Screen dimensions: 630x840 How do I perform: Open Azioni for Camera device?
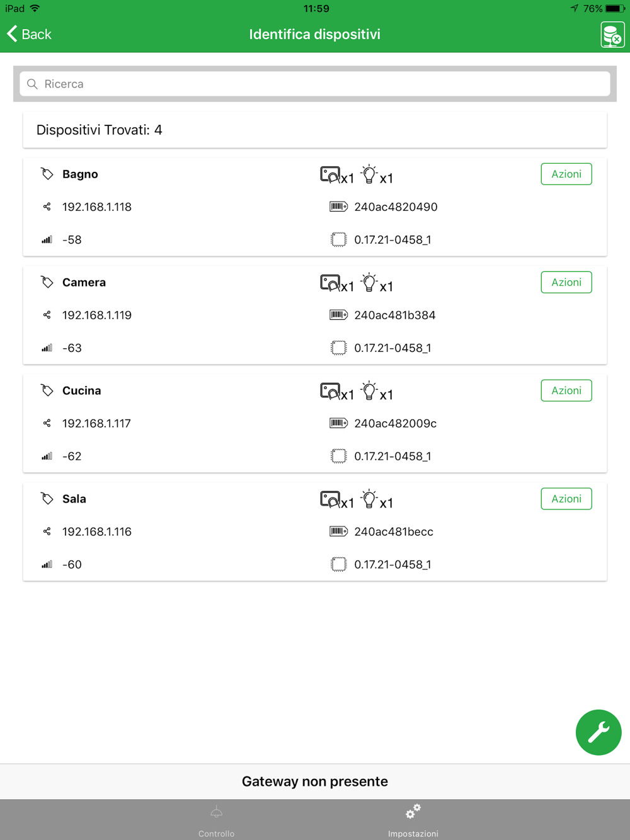coord(566,282)
